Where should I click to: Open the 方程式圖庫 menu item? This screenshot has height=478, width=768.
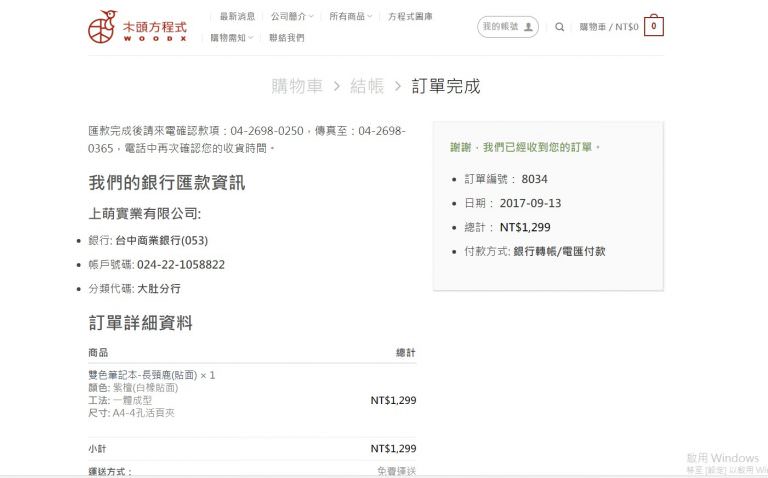click(410, 16)
